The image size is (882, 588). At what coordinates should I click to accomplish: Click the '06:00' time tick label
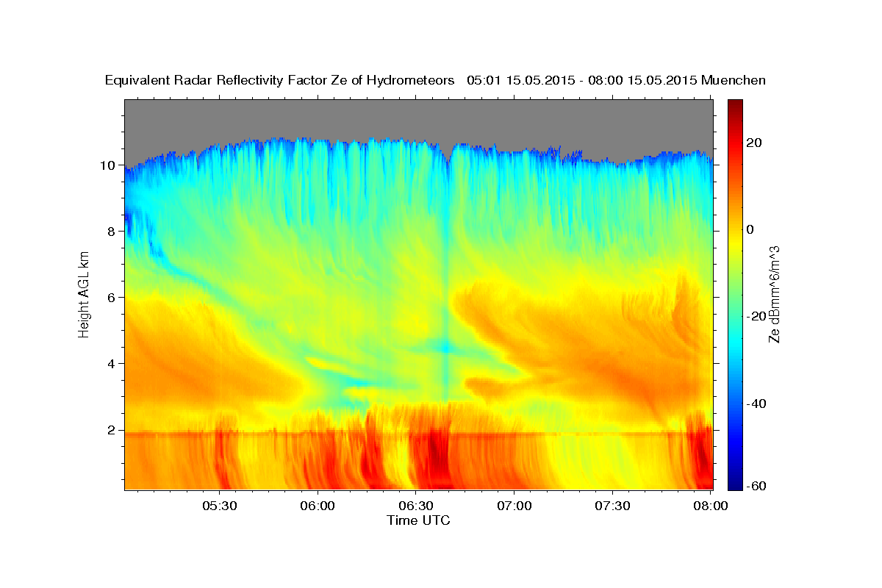[x=318, y=506]
